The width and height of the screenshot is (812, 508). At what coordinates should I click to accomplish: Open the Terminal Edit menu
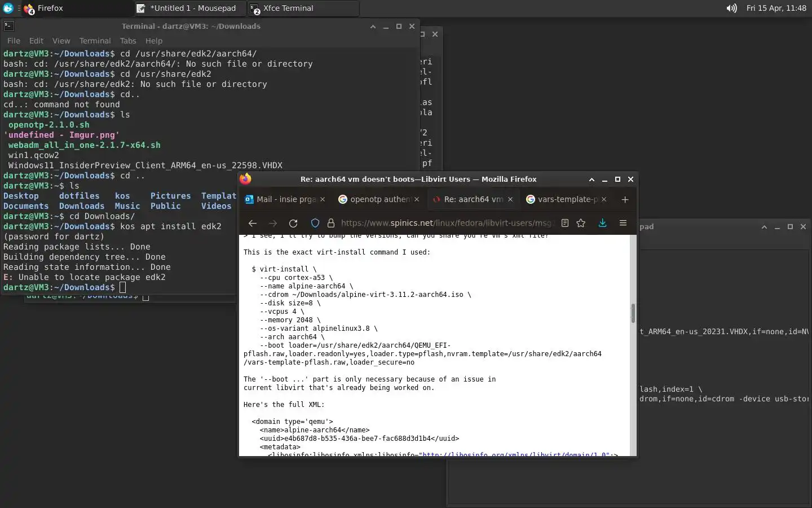click(36, 41)
